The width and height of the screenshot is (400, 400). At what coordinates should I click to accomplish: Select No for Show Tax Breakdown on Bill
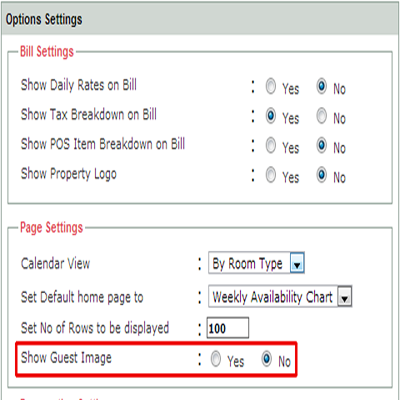click(322, 116)
